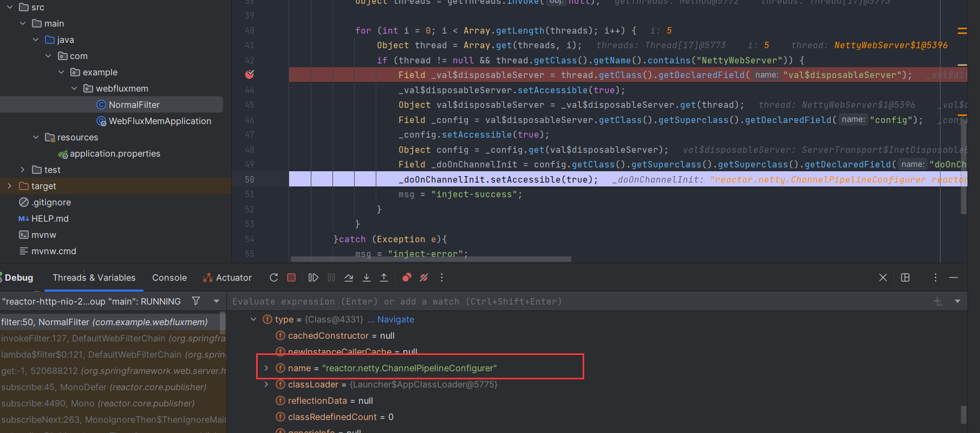Click the Step Into icon
Viewport: 980px width, 433px height.
(367, 277)
